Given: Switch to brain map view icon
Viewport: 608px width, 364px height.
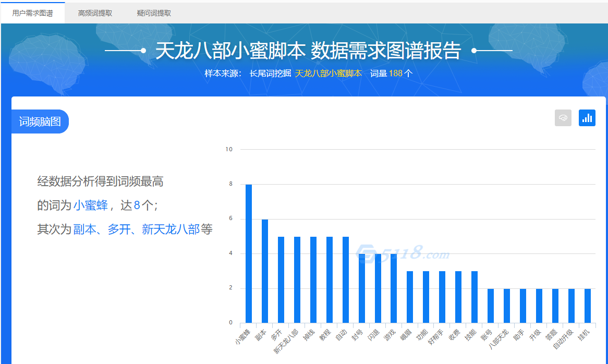Looking at the screenshot, I should click(x=563, y=118).
